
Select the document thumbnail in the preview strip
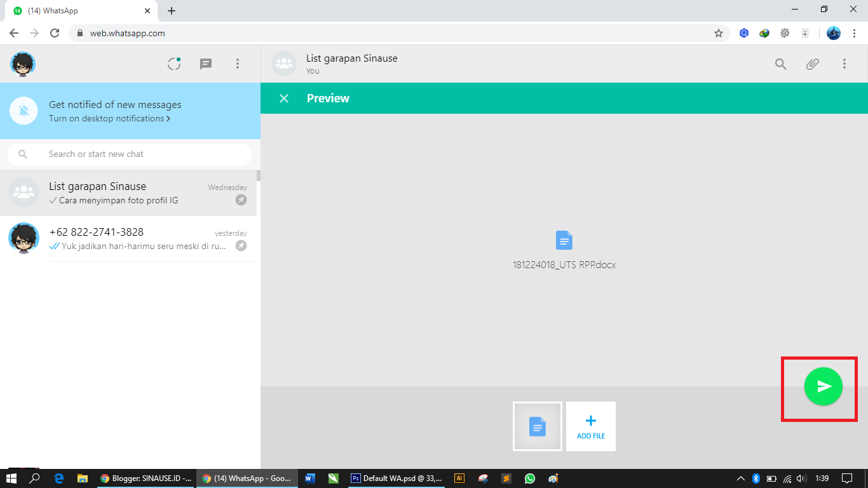[x=538, y=426]
